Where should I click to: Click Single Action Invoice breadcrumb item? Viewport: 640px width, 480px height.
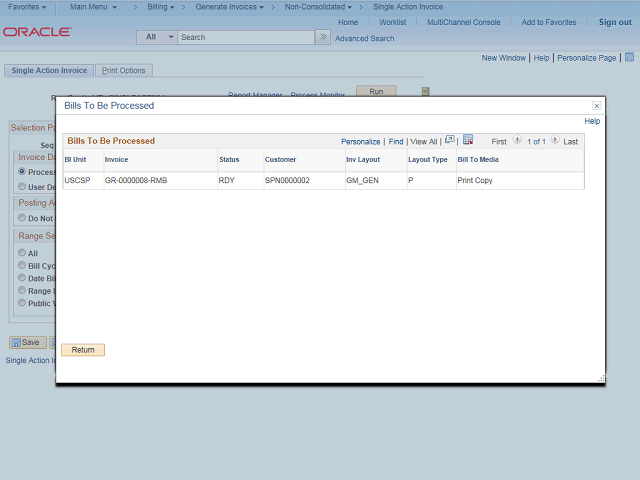click(x=408, y=7)
